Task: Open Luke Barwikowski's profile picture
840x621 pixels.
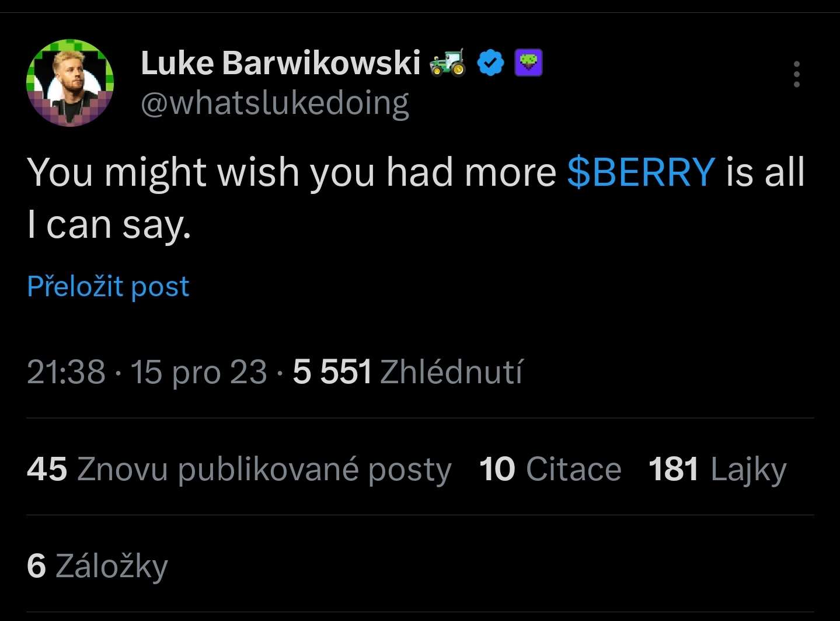Action: [70, 83]
